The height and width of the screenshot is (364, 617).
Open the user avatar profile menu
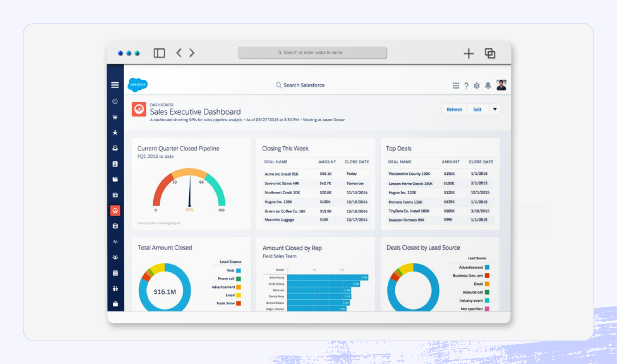501,85
